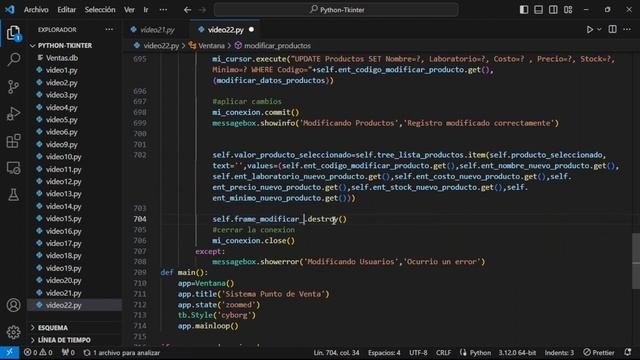
Task: Select interpreter 3.12.0 64-bit
Action: 517,353
